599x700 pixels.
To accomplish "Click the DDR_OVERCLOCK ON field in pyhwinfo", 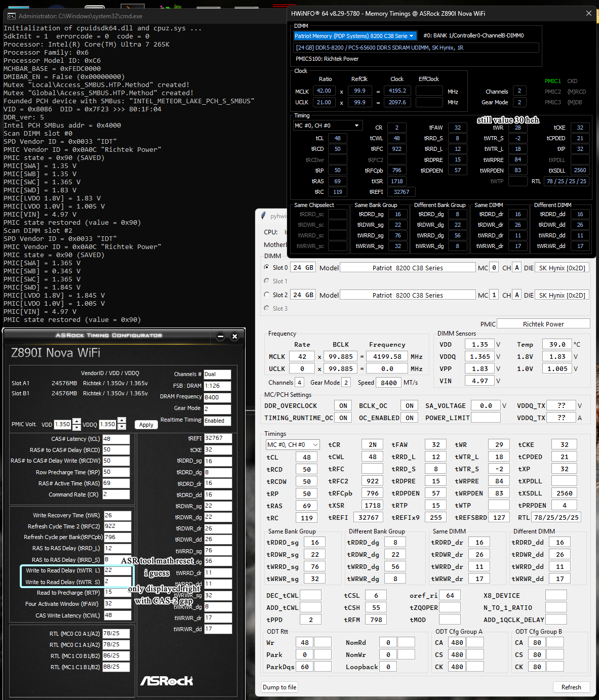I will click(x=343, y=405).
